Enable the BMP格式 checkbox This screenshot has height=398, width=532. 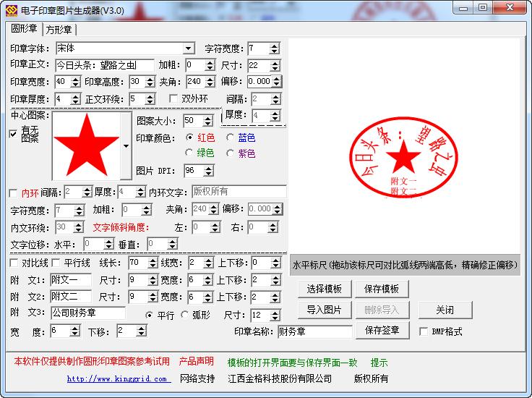tap(424, 331)
